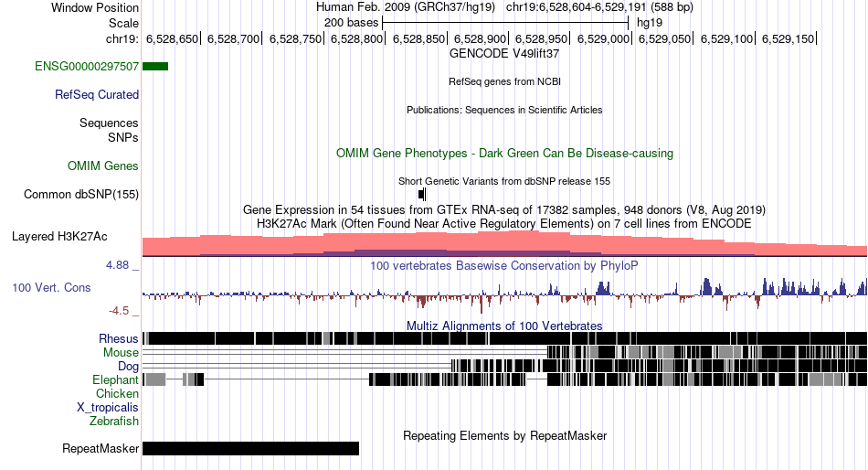
Task: Click the PhyloP conservation graph
Action: (x=505, y=294)
